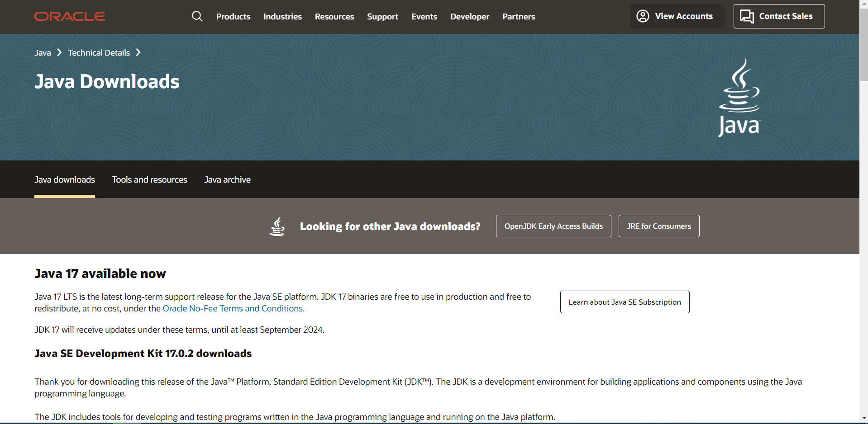The height and width of the screenshot is (424, 868).
Task: Click OpenJDK Early Access Builds button
Action: [x=553, y=226]
